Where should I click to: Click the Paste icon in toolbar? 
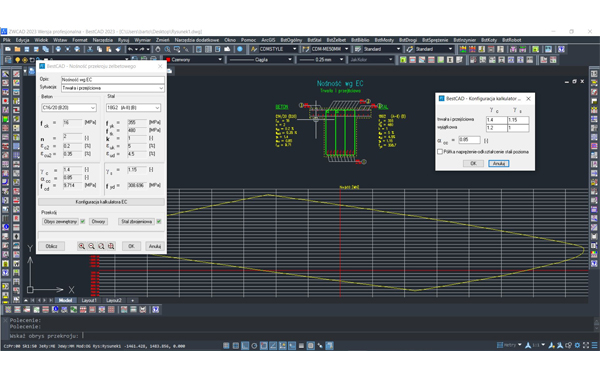[x=108, y=49]
